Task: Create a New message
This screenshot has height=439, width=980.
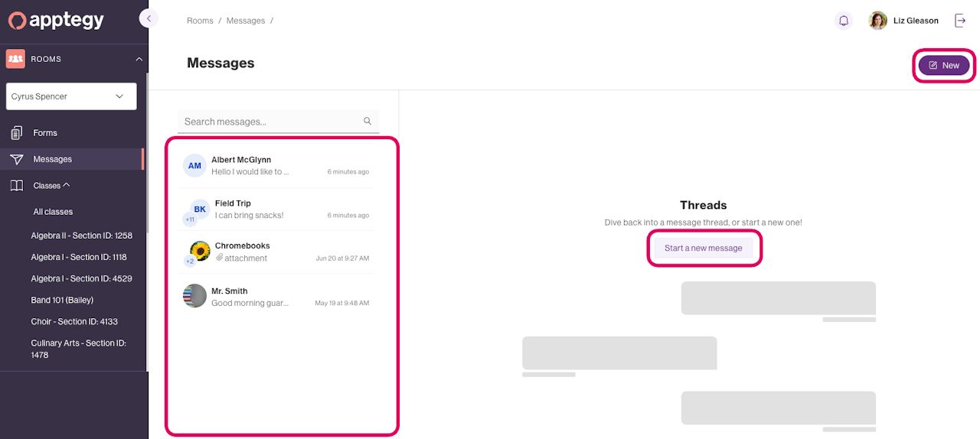Action: (x=944, y=66)
